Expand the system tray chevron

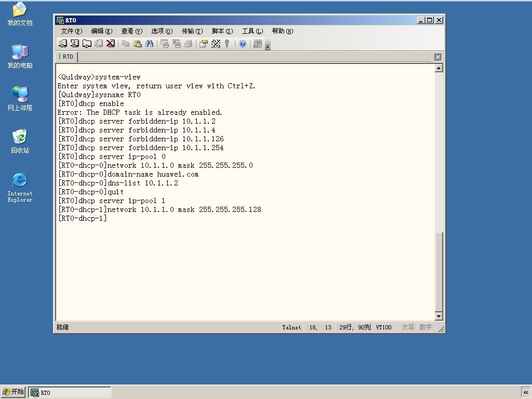(x=526, y=393)
